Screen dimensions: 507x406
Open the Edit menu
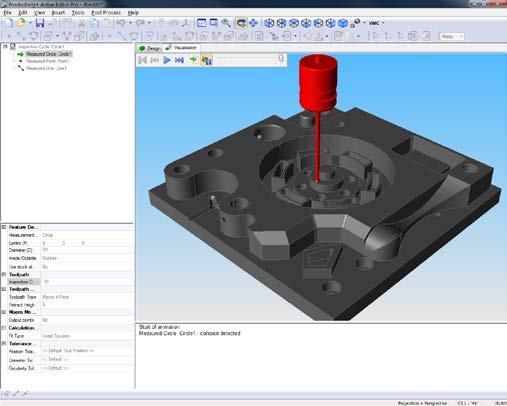tap(23, 13)
